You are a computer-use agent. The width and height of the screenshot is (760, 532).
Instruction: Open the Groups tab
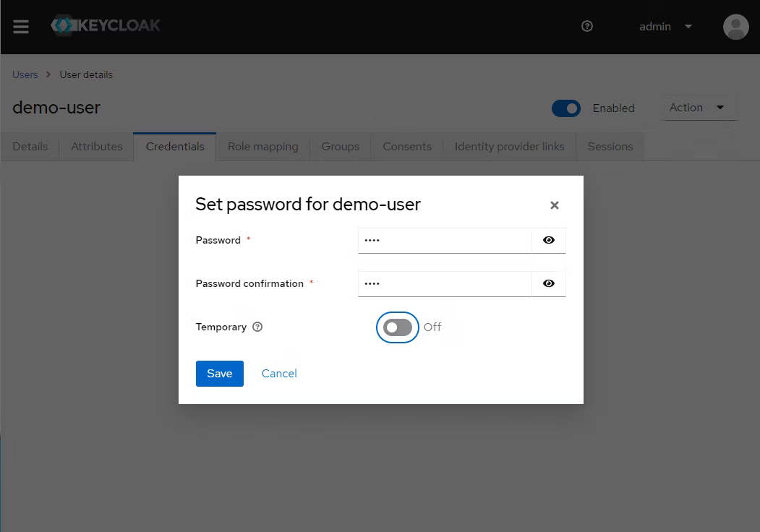click(340, 147)
